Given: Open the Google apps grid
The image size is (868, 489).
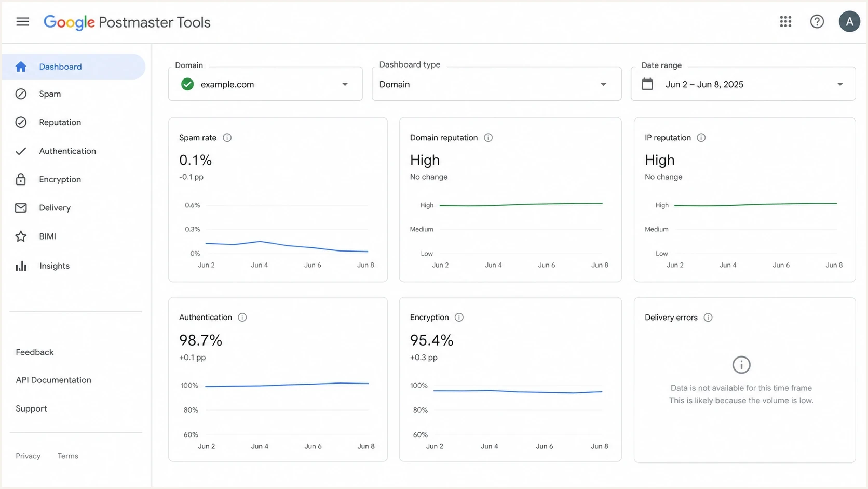Looking at the screenshot, I should (785, 21).
